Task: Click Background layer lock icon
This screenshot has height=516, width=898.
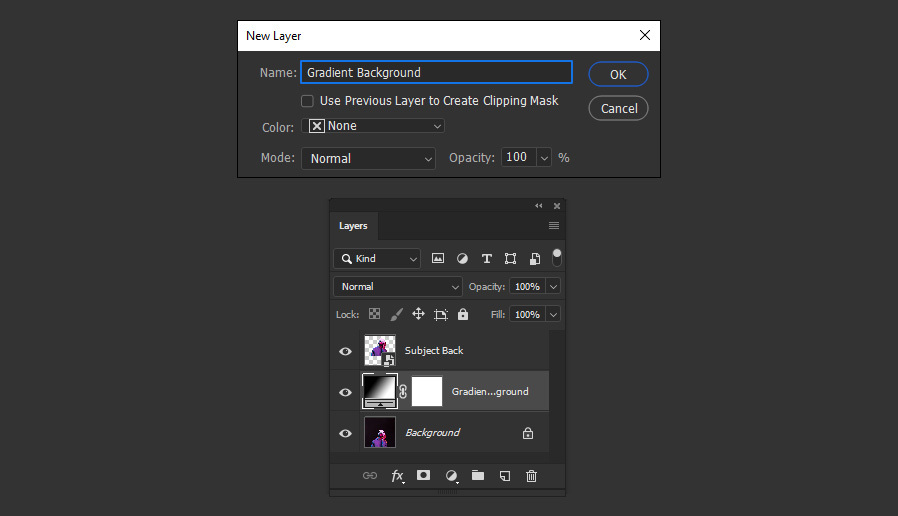Action: click(528, 433)
